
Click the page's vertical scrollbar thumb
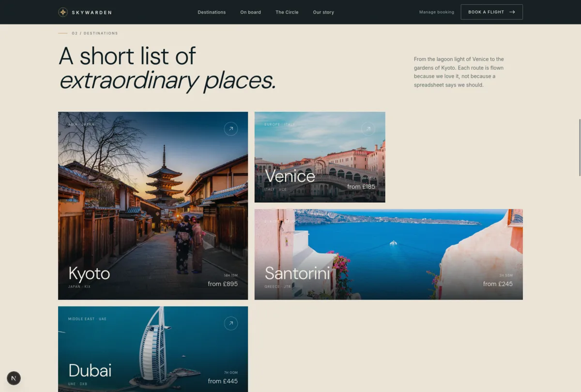click(580, 147)
